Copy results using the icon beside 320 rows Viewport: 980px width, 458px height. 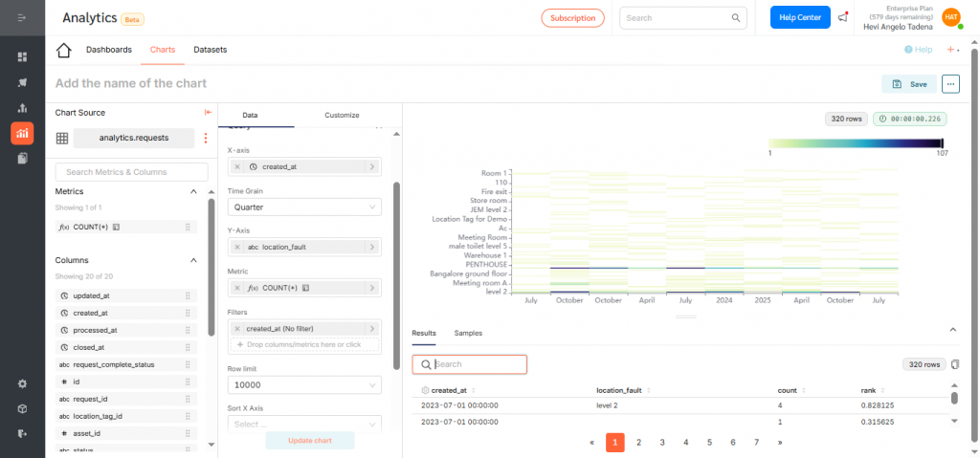coord(954,364)
